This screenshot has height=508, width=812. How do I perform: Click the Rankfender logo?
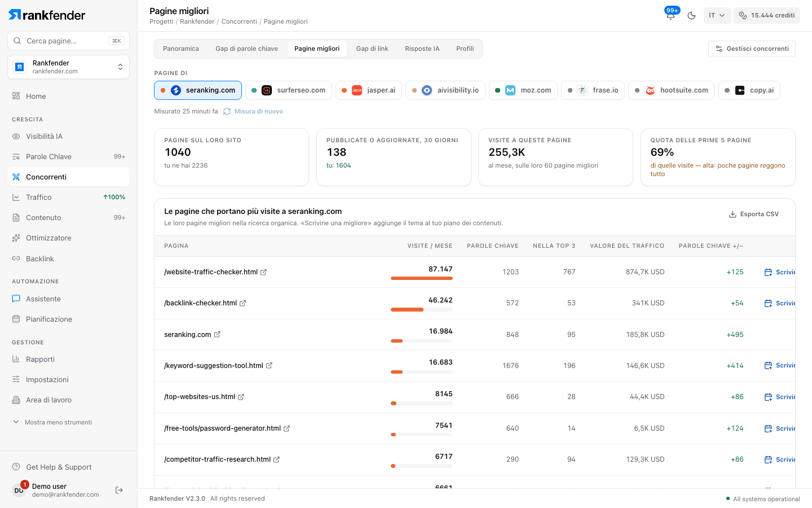47,15
